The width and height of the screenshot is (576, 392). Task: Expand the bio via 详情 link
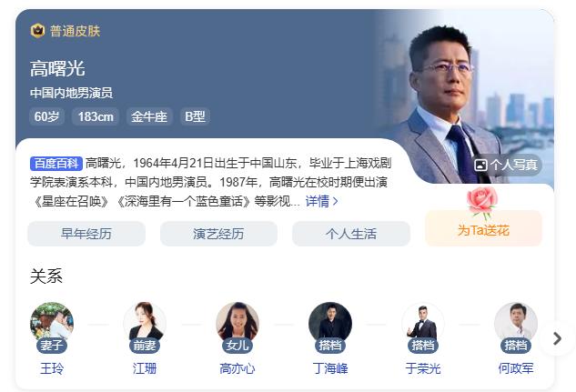click(x=321, y=201)
